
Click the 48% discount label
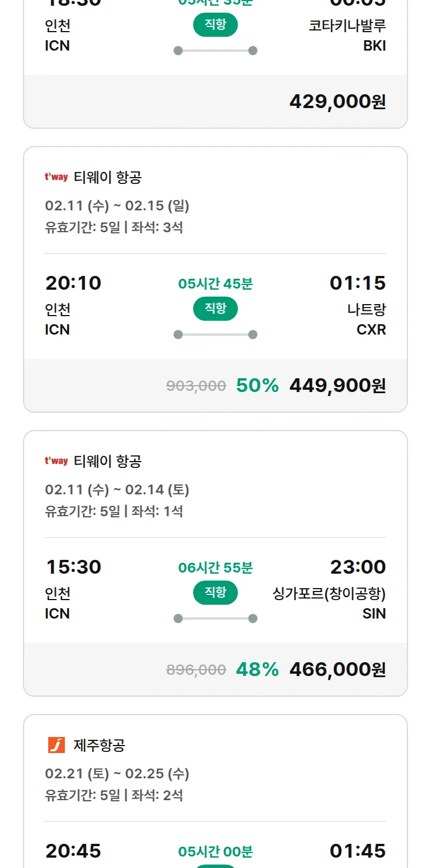pyautogui.click(x=257, y=670)
